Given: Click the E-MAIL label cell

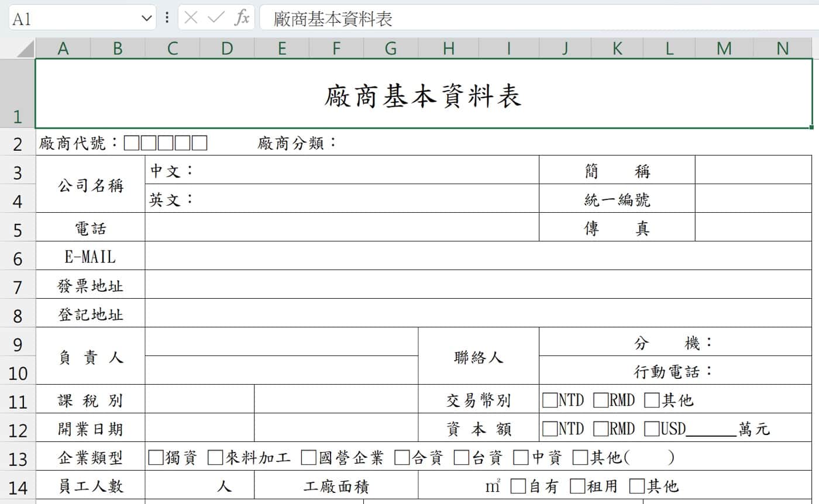Looking at the screenshot, I should [91, 256].
